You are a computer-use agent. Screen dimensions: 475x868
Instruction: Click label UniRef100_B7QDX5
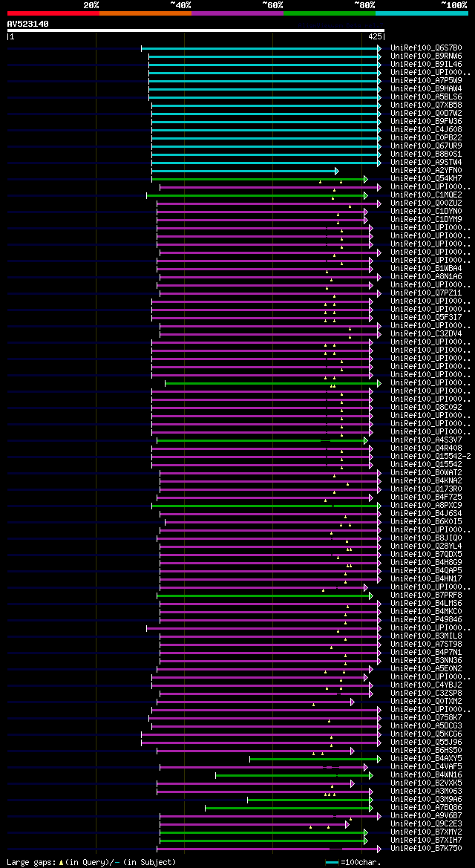[x=426, y=554]
